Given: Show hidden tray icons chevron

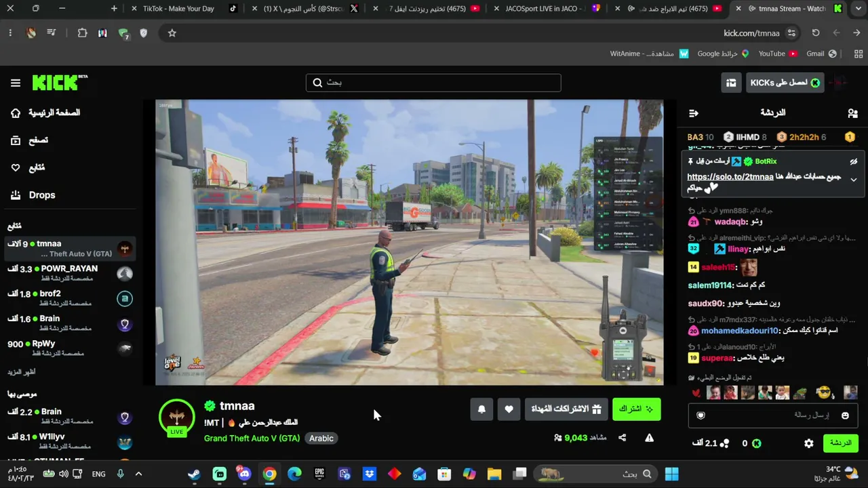Looking at the screenshot, I should [138, 474].
